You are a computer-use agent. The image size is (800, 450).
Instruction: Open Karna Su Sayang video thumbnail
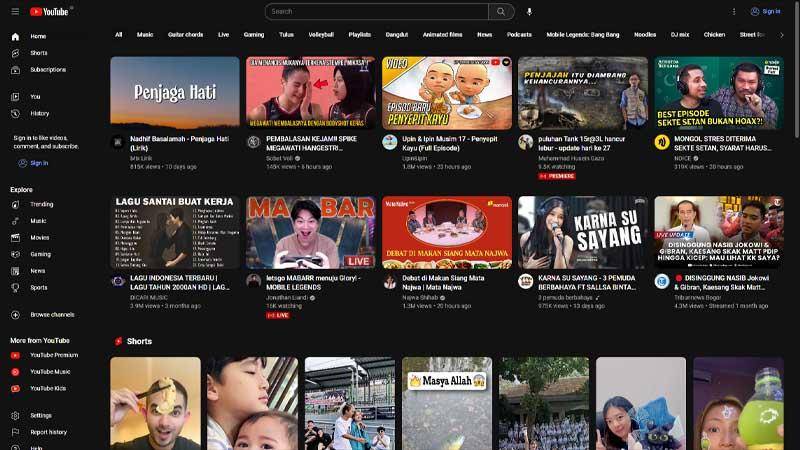[583, 232]
